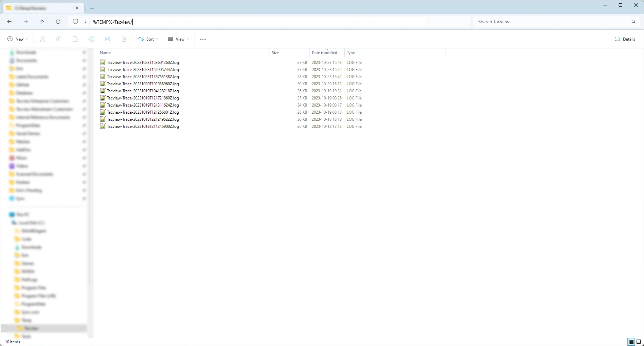644x346 pixels.
Task: Click file icon of Tacview-Trace-20231020T192938960Z.log
Action: (102, 84)
